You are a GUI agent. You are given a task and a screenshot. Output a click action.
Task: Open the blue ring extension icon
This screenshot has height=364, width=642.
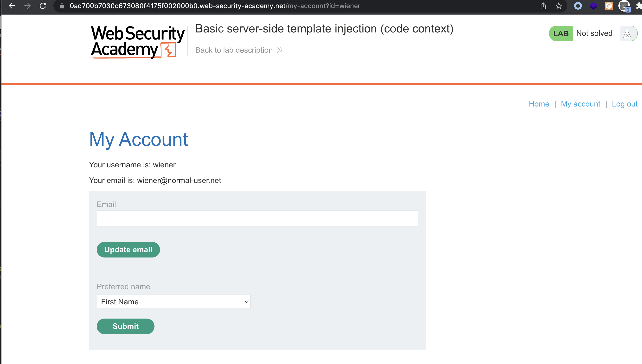(578, 6)
